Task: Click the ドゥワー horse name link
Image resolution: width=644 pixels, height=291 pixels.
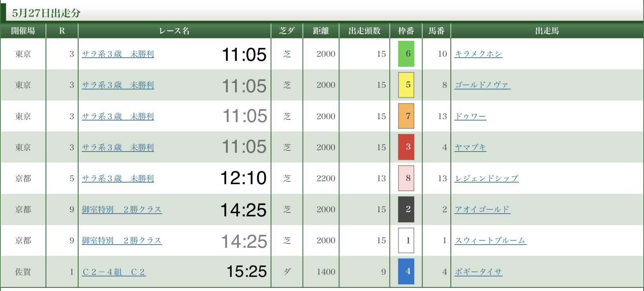Action: point(470,116)
